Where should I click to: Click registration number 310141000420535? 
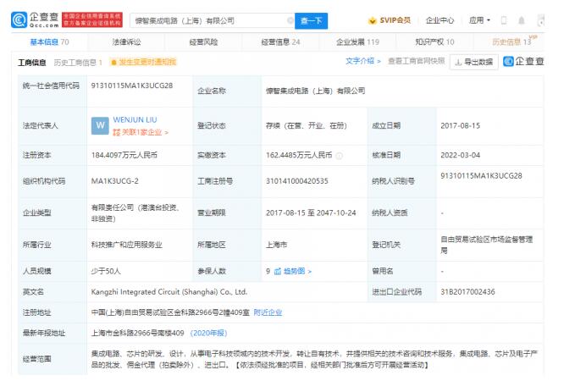coord(296,181)
